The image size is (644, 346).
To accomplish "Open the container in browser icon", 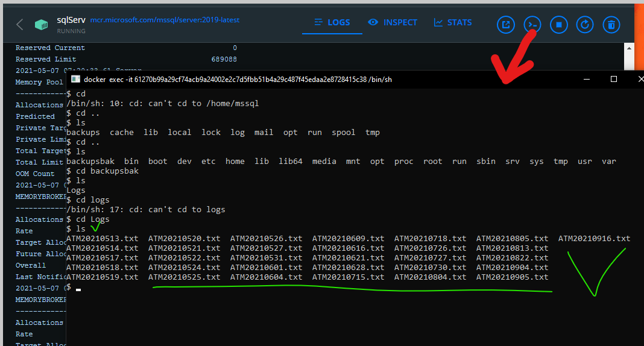I will [x=505, y=25].
